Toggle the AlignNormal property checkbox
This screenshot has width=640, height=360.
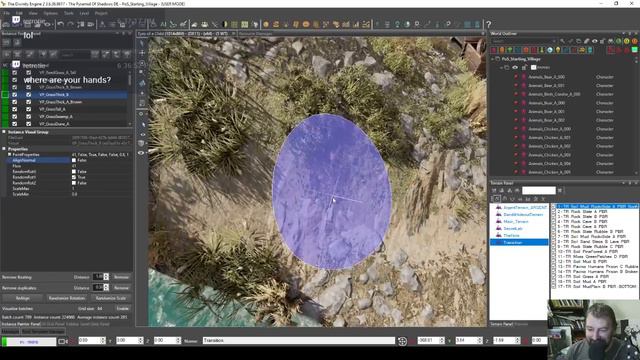point(74,160)
